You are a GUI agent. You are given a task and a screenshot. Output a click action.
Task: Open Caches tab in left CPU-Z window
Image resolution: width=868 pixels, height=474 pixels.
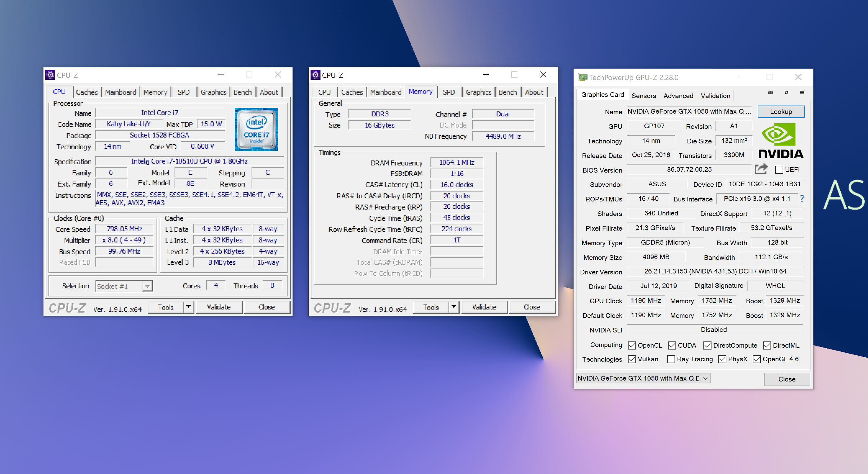click(x=87, y=92)
